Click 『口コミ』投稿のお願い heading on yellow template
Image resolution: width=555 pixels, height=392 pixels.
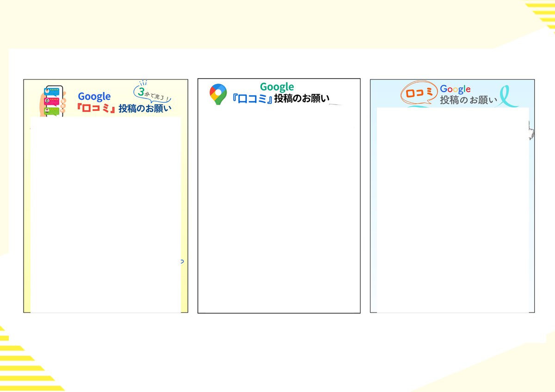point(124,109)
